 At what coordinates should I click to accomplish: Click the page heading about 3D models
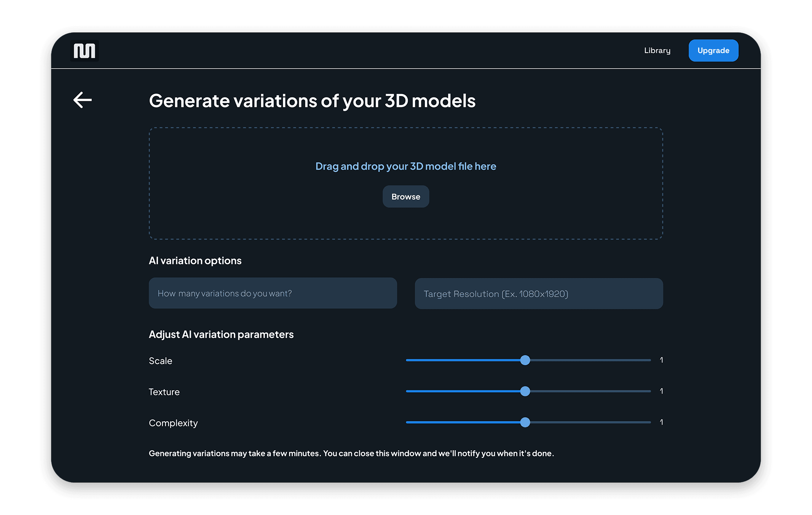click(x=312, y=101)
